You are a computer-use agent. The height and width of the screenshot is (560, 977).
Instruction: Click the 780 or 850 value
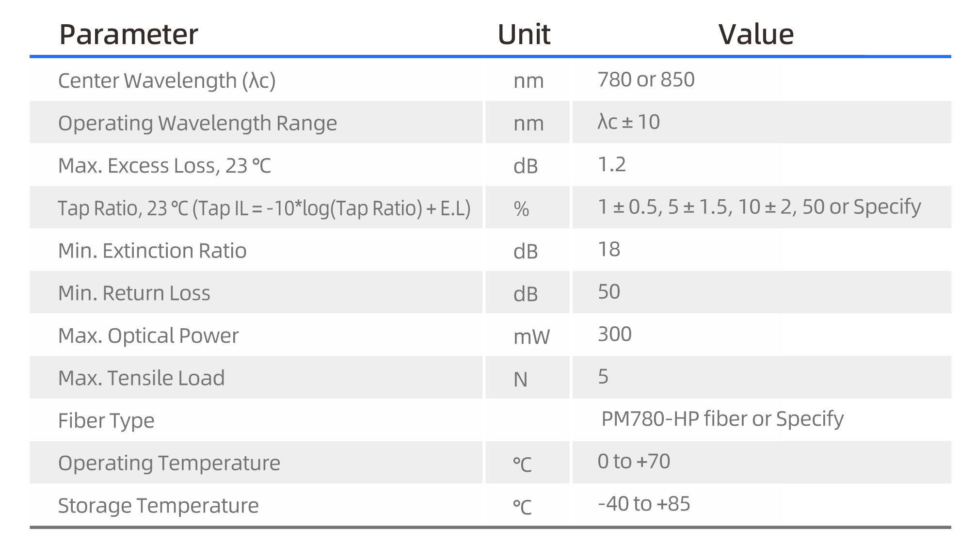(646, 80)
